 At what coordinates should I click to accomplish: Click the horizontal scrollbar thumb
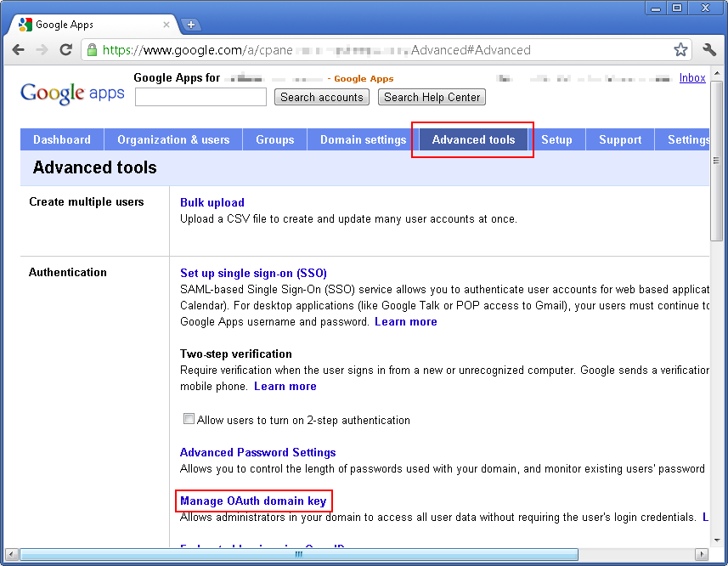pos(299,554)
